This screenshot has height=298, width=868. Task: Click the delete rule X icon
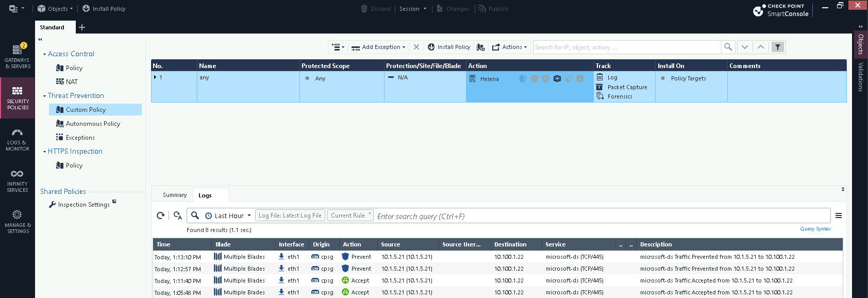coord(416,47)
